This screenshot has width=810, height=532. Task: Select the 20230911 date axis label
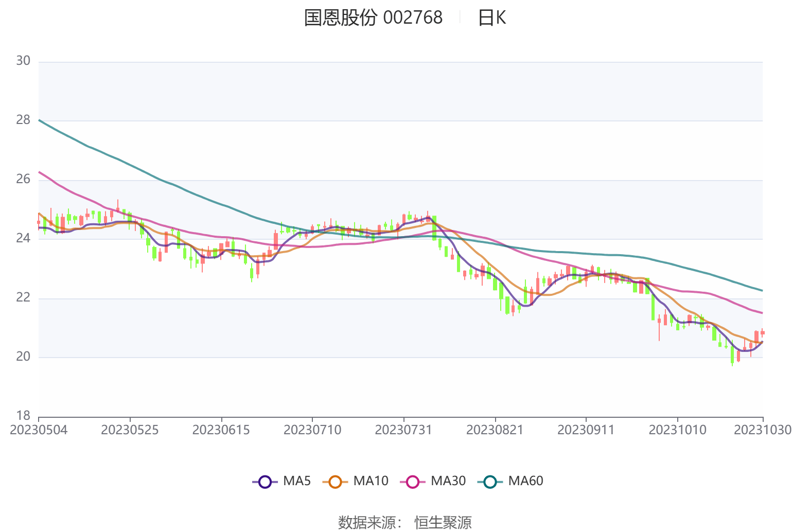[586, 430]
